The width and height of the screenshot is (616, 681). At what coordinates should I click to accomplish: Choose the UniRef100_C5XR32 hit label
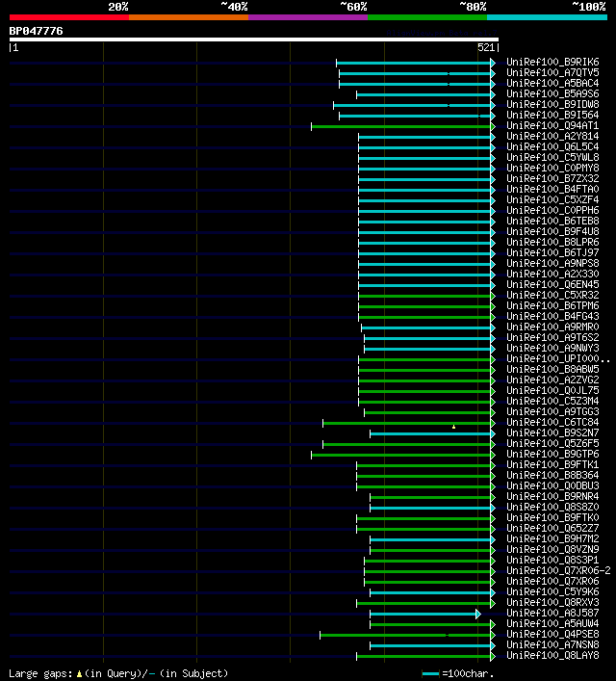tap(552, 295)
